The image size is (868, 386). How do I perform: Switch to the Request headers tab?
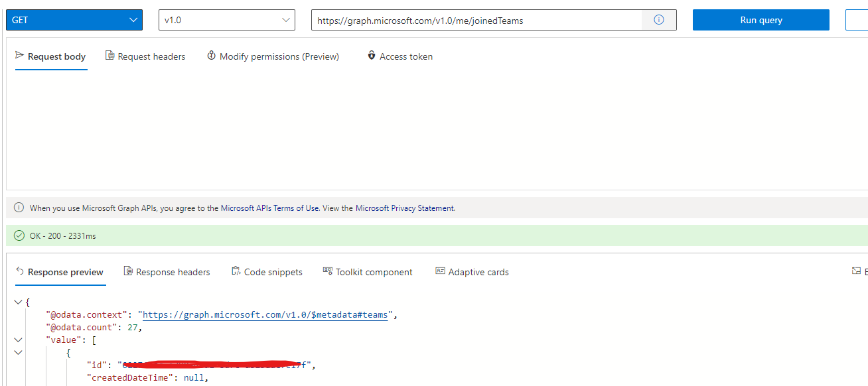point(145,56)
